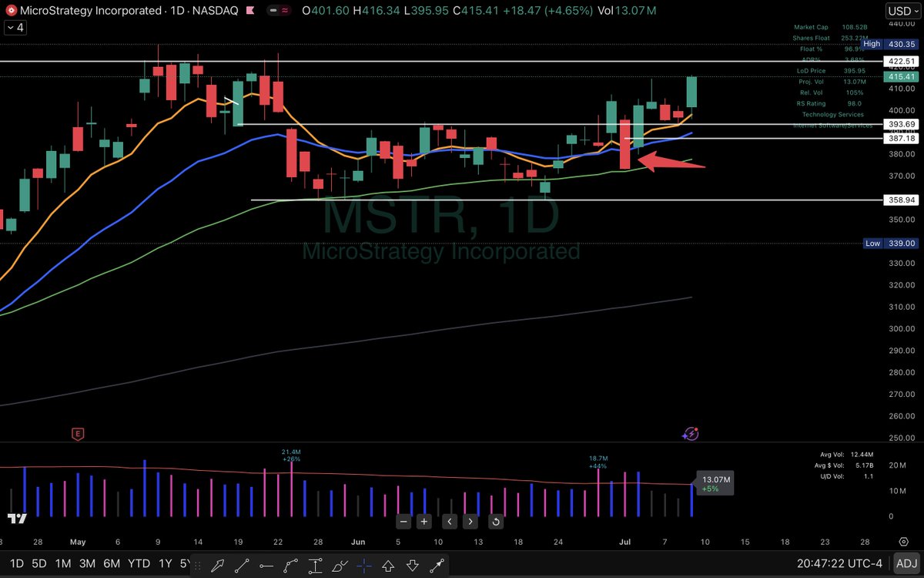Open chart settings hexagon gear icon
The height and width of the screenshot is (578, 924).
[x=903, y=542]
